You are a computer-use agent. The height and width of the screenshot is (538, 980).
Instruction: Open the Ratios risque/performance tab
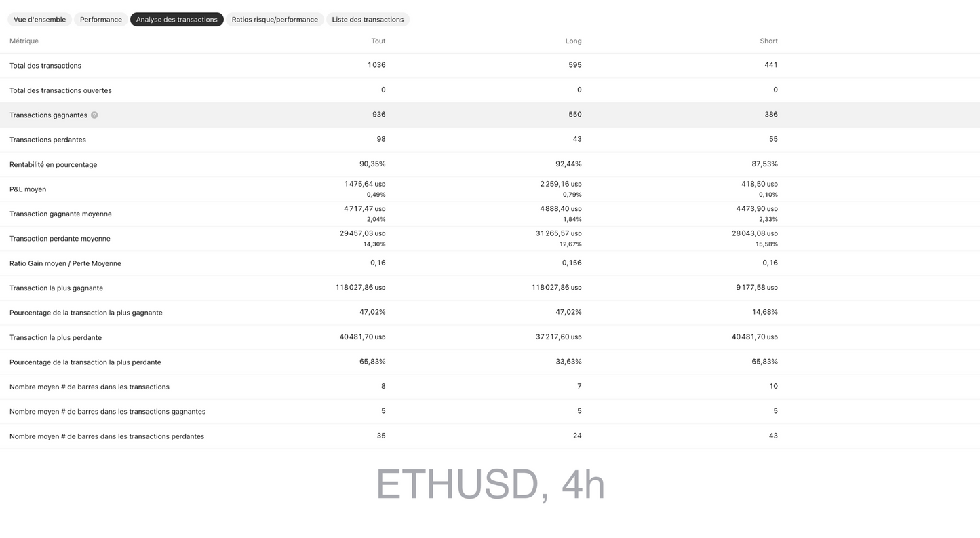click(275, 19)
